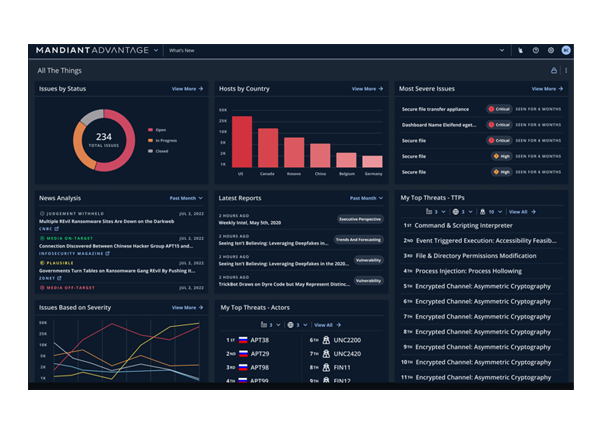The image size is (600, 421).
Task: Click the orange In Progress donut segment
Action: coord(78,145)
